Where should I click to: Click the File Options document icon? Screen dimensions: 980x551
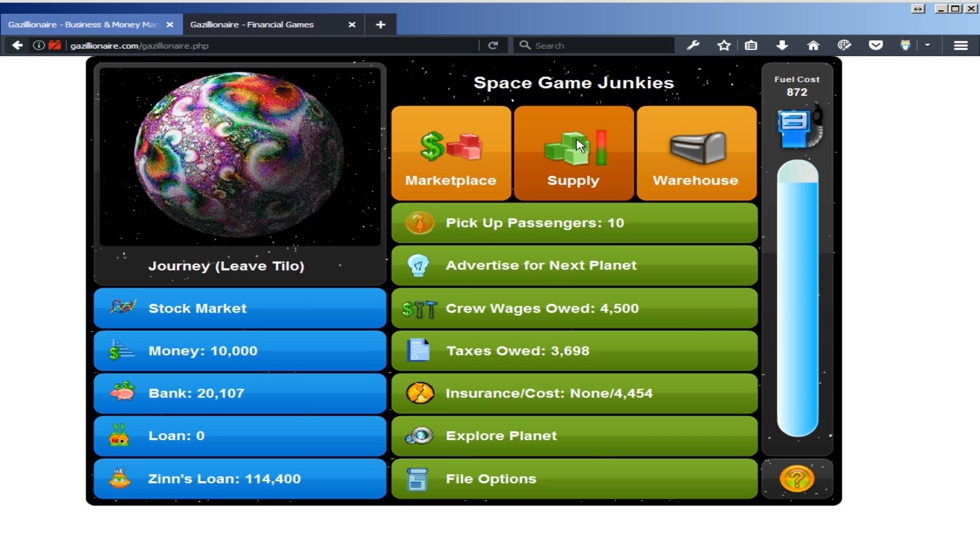[417, 479]
